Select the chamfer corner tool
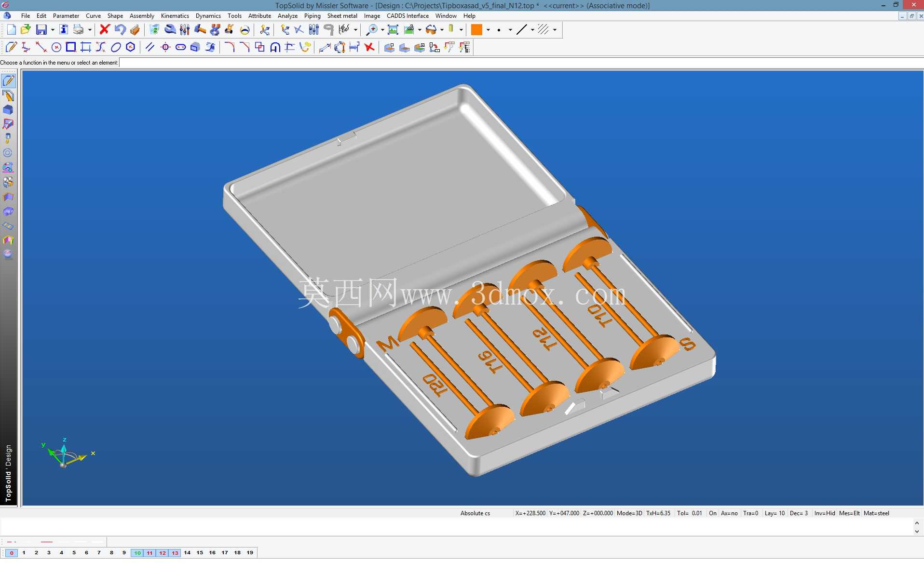The image size is (924, 588). click(x=245, y=47)
